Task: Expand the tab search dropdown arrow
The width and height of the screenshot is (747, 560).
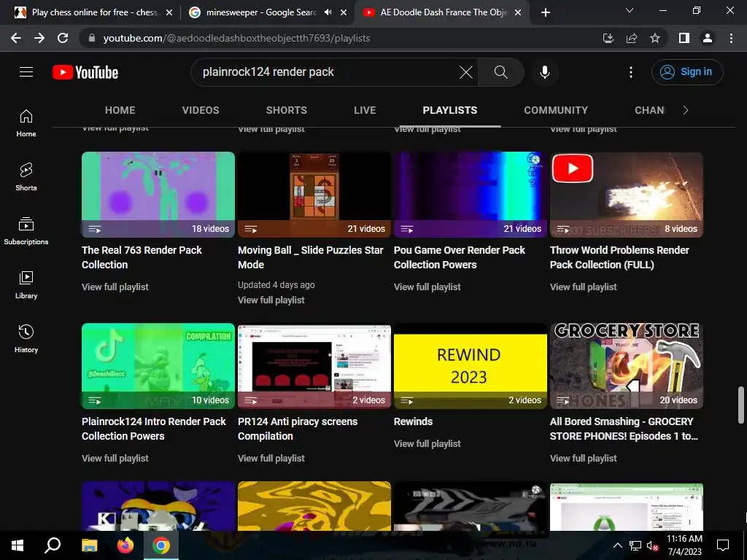Action: (x=630, y=10)
